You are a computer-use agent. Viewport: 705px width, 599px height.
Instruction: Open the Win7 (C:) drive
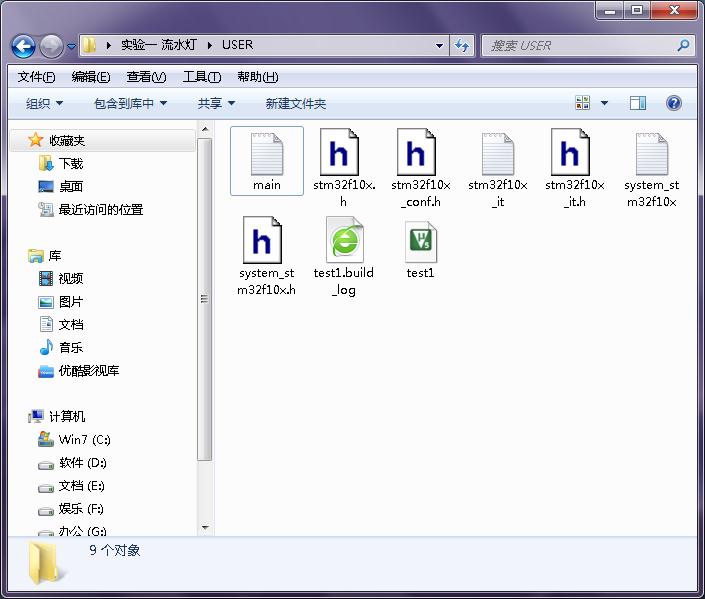(x=85, y=439)
